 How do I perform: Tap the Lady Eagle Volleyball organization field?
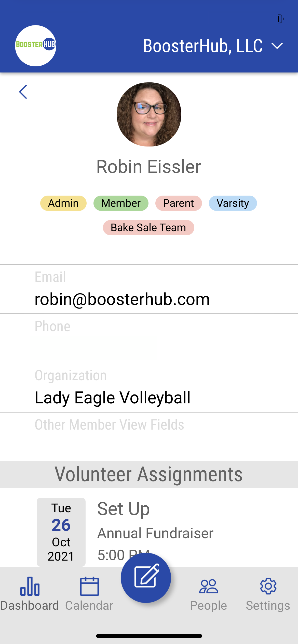click(113, 398)
